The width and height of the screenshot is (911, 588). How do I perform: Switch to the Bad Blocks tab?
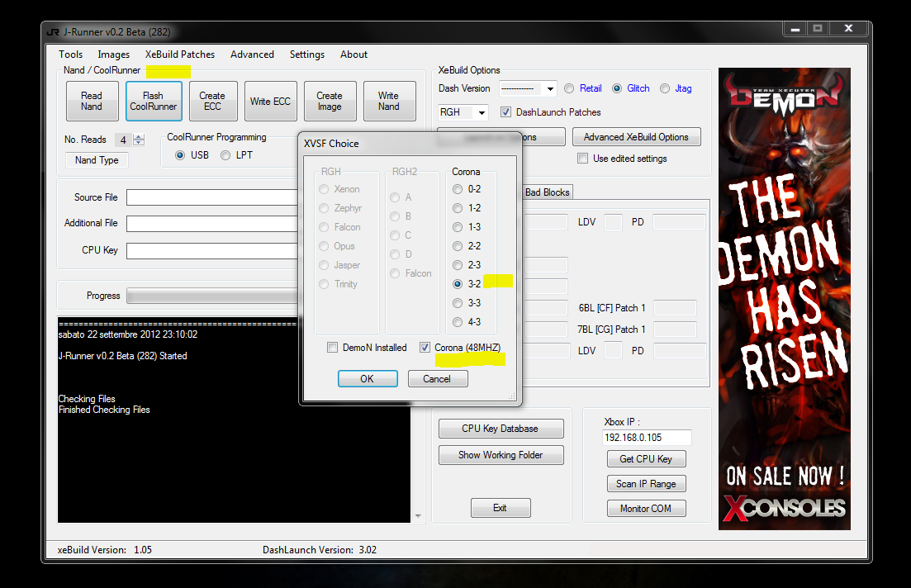[547, 192]
